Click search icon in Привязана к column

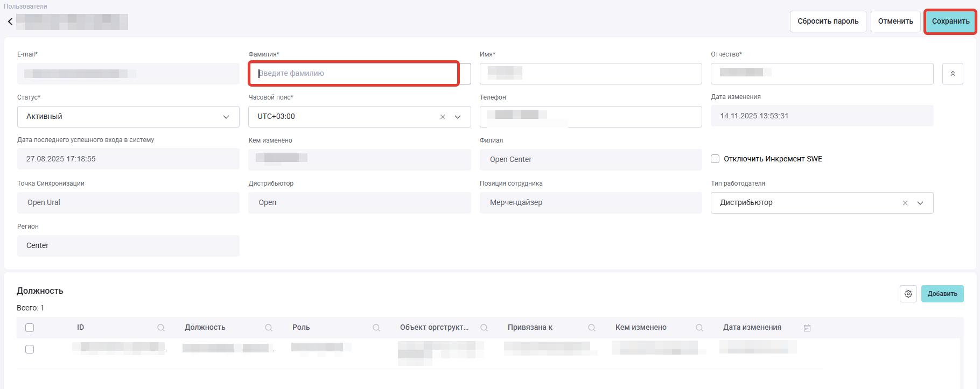592,328
